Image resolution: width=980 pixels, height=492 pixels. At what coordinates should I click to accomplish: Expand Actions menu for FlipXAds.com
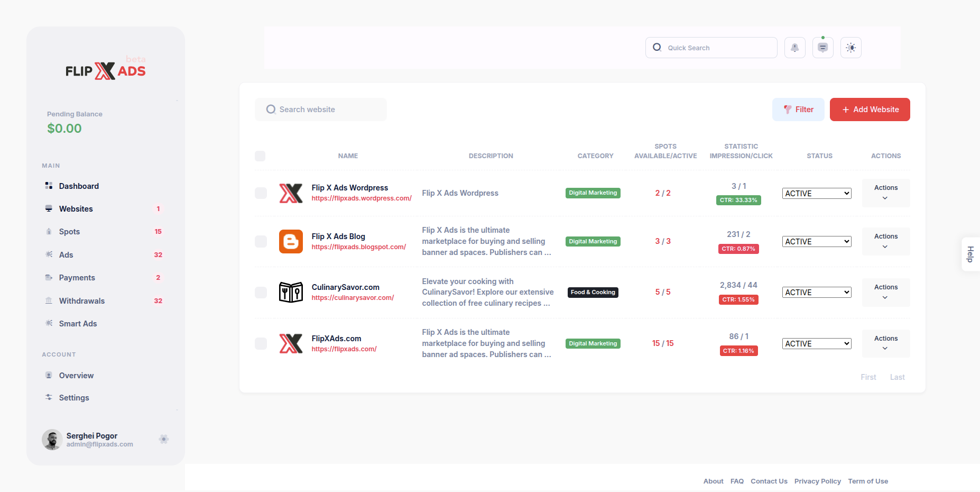pyautogui.click(x=886, y=343)
